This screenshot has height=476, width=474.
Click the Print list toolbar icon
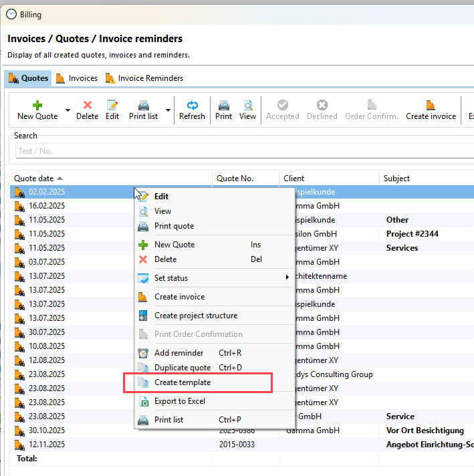tap(143, 106)
